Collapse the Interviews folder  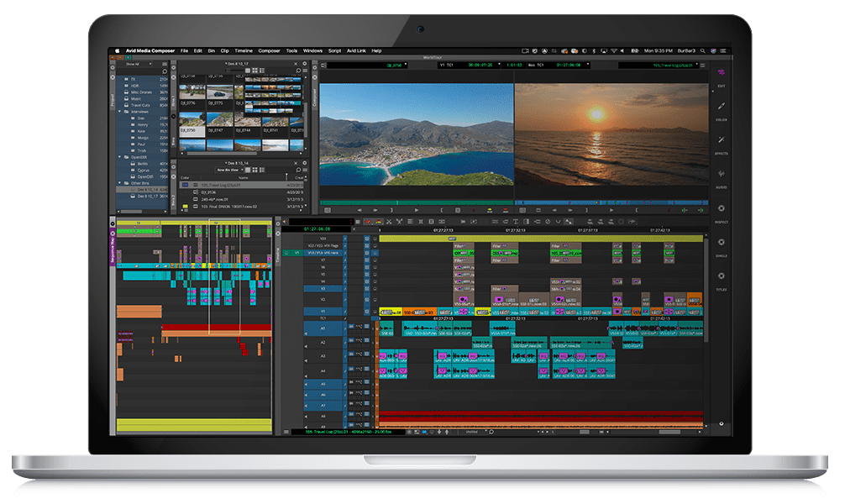point(119,112)
